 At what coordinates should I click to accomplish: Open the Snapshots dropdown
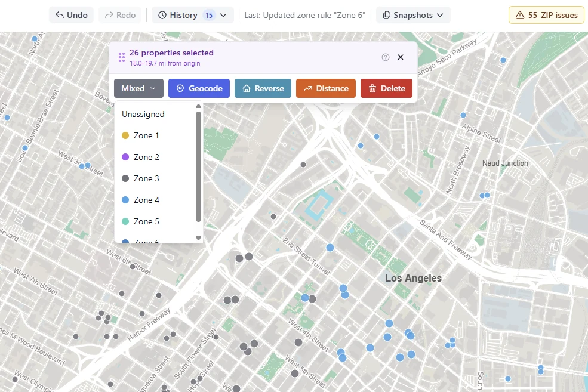pos(413,15)
